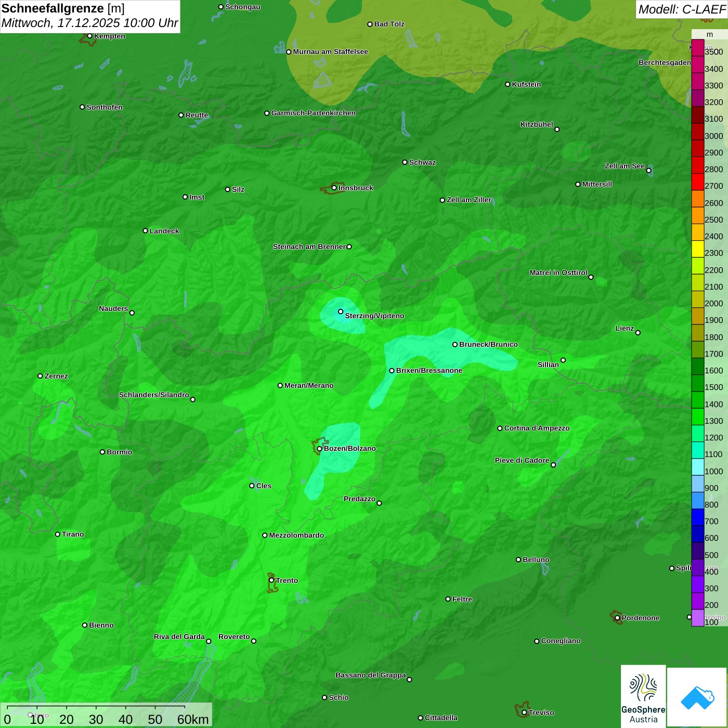Viewport: 728px width, 728px height.
Task: Click the Cortina d'Ampezzo label
Action: click(537, 428)
